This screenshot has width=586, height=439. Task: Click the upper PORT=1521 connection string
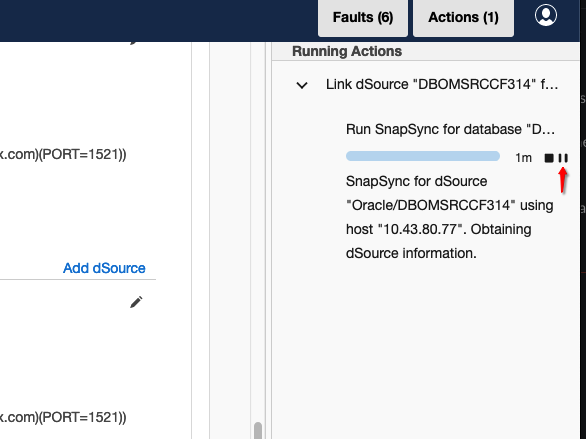63,154
